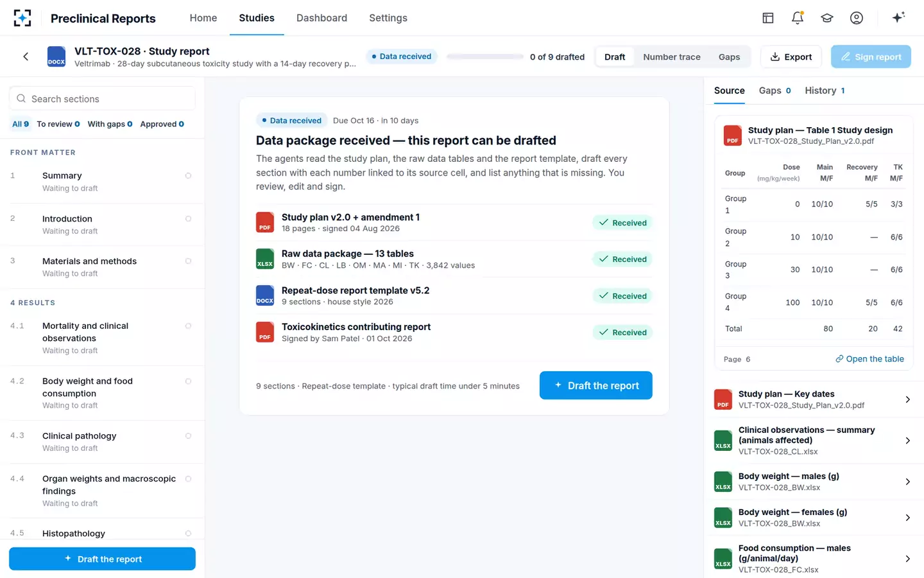Click XLSX icon for Raw data package
924x578 pixels.
coord(265,259)
